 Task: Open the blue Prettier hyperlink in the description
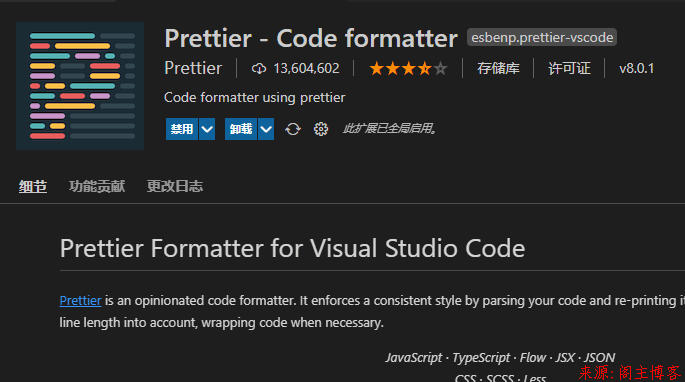(80, 301)
